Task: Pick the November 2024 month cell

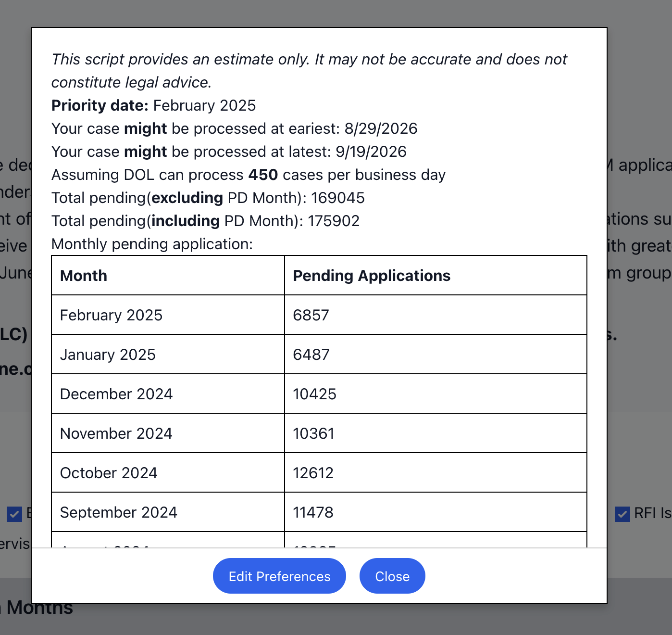Action: coord(116,433)
